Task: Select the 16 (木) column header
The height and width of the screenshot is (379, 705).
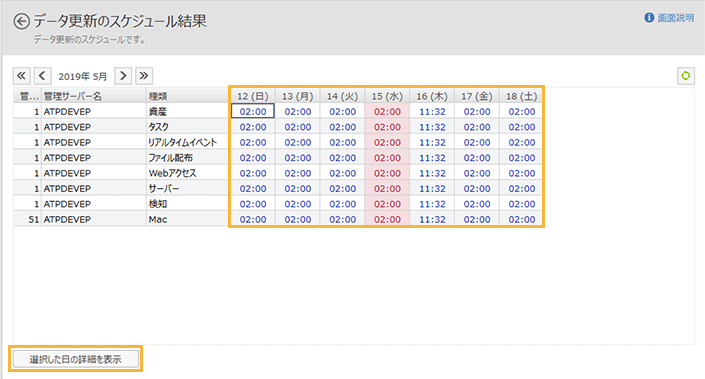Action: pyautogui.click(x=432, y=96)
